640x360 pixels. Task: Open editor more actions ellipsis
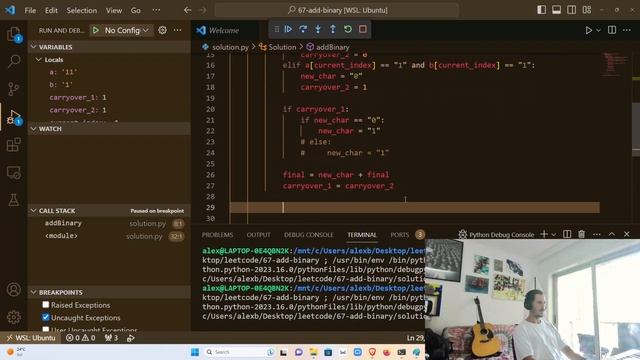[x=627, y=30]
